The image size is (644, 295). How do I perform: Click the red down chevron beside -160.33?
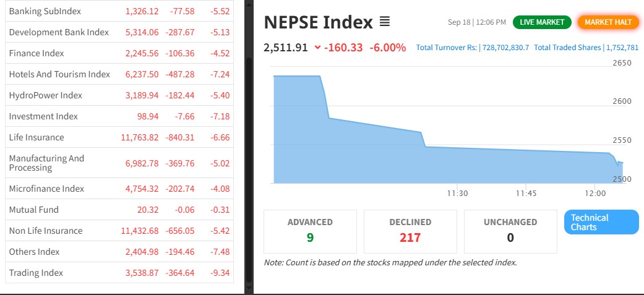click(318, 48)
